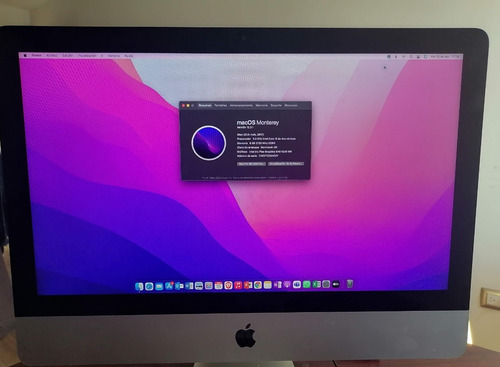The height and width of the screenshot is (367, 500).
Task: Click the macOS Monterey round logo
Action: pos(209,143)
